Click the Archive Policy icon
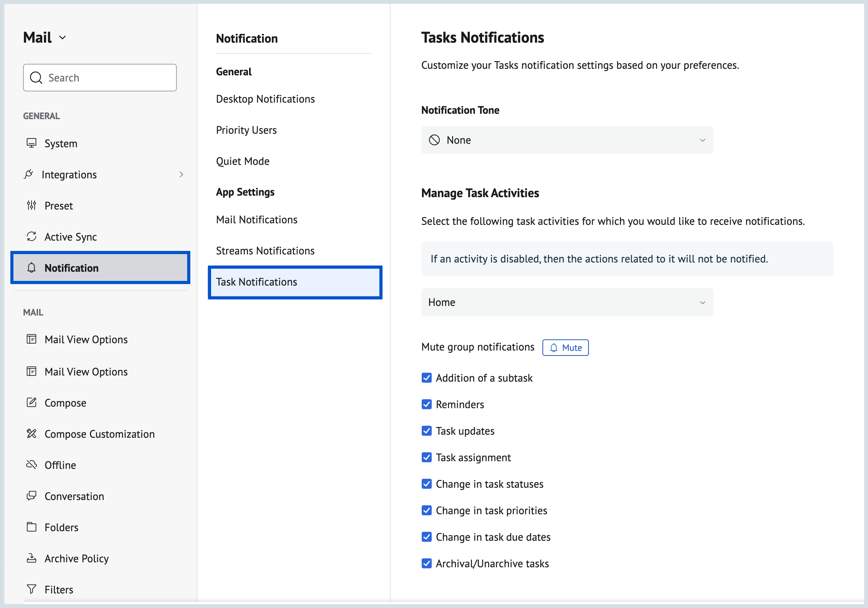Screen dimensions: 868x608 click(32, 558)
